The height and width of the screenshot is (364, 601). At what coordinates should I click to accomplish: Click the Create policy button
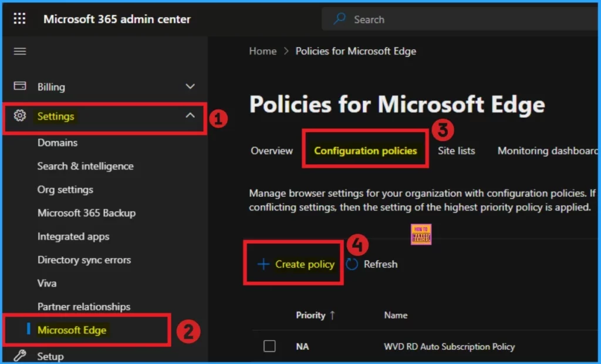coord(296,264)
